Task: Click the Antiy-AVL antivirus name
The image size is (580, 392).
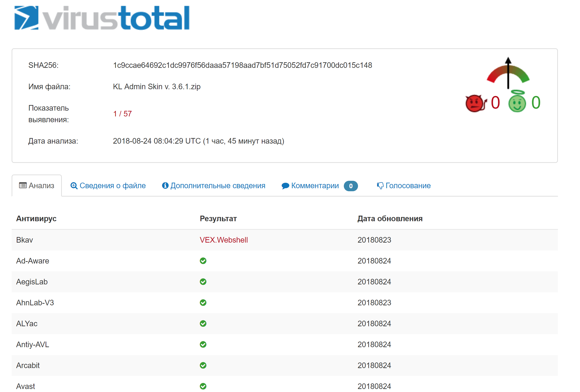Action: [x=33, y=344]
